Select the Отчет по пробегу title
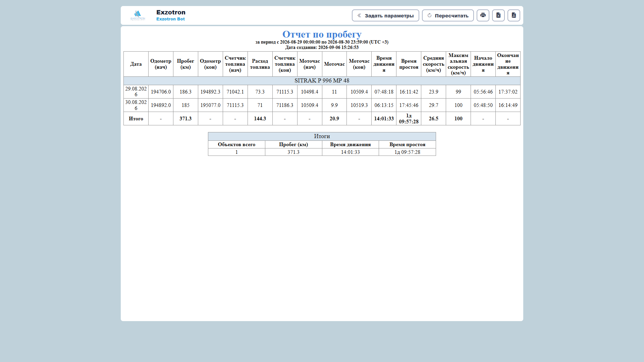Viewport: 644px width, 362px height. pos(322,34)
